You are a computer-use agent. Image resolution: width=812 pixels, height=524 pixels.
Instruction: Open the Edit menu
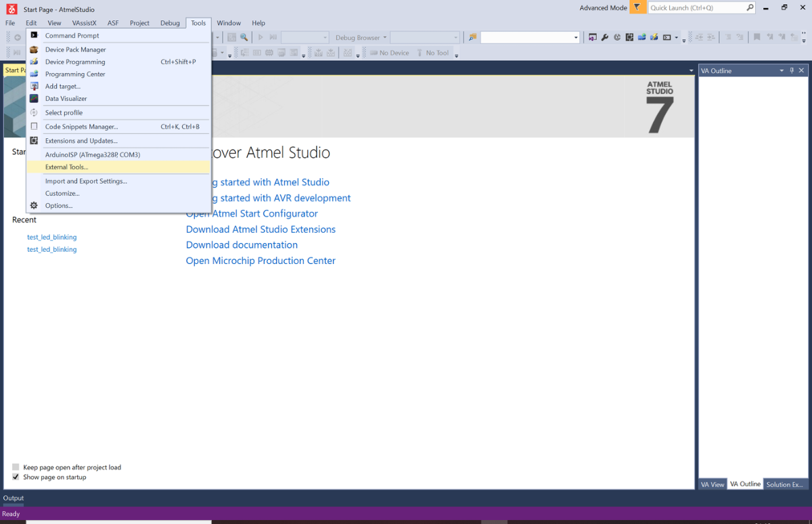(x=31, y=23)
